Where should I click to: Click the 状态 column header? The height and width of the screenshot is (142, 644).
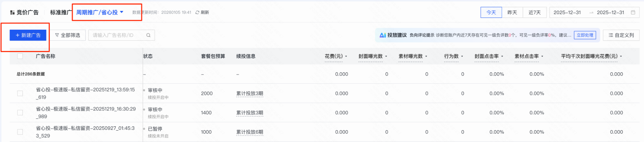pos(148,56)
